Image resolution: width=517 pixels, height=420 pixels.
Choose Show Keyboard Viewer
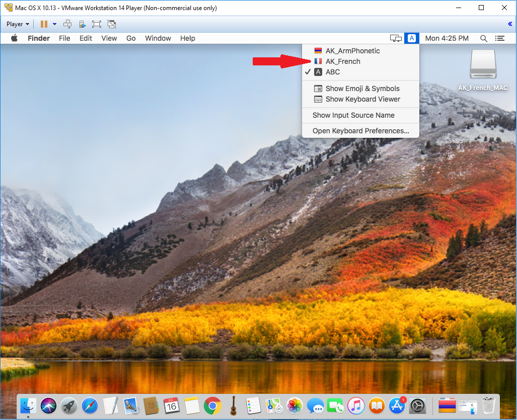point(361,99)
